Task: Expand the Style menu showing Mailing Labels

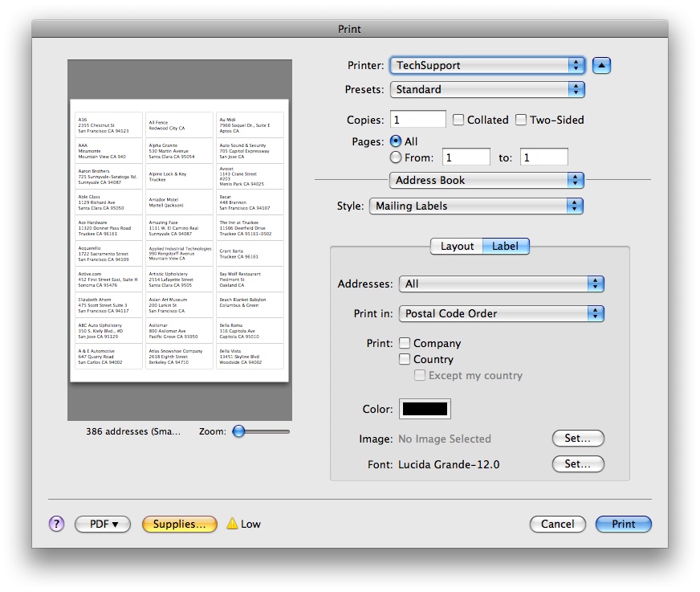Action: point(476,206)
